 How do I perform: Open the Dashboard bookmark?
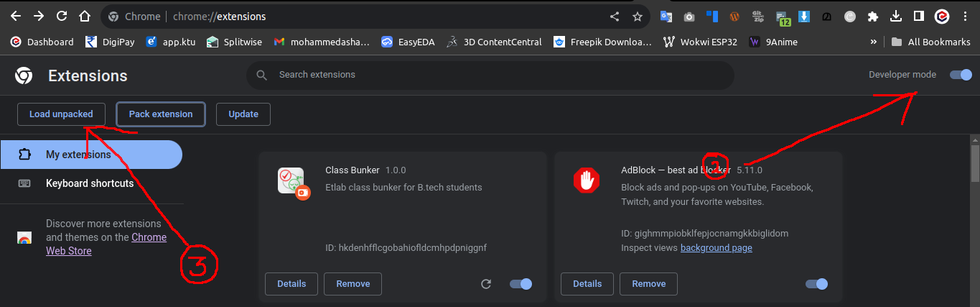42,42
